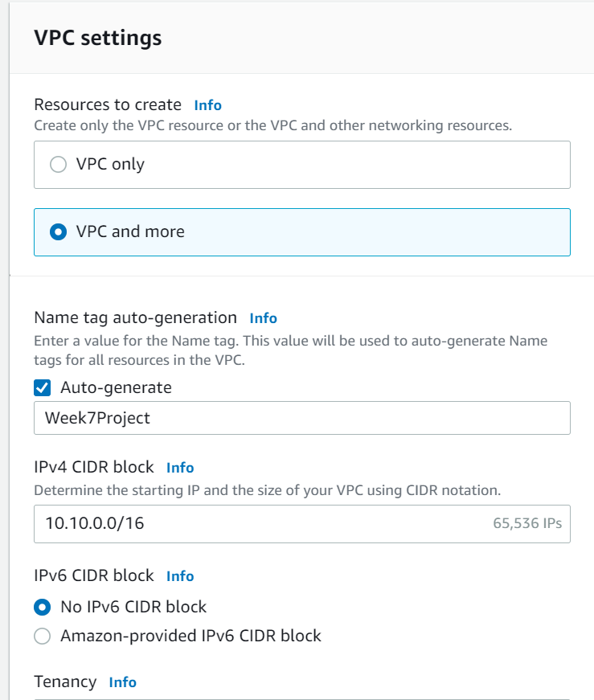
Task: Click the Name tag auto-generation label
Action: point(135,318)
